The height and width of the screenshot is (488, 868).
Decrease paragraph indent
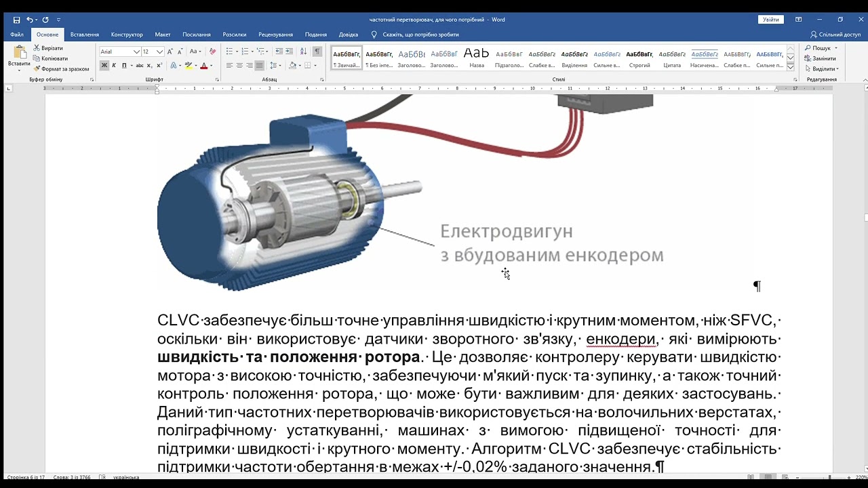coord(279,52)
